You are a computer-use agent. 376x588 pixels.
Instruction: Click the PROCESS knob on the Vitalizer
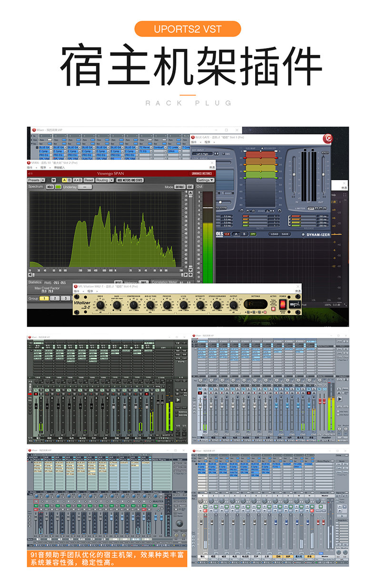(167, 305)
